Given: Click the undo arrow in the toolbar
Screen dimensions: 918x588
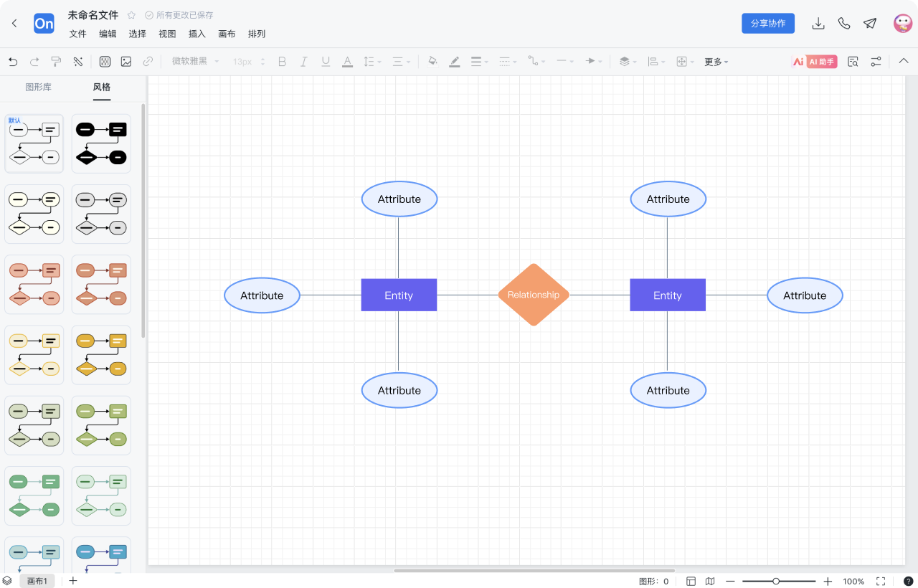Looking at the screenshot, I should tap(13, 62).
